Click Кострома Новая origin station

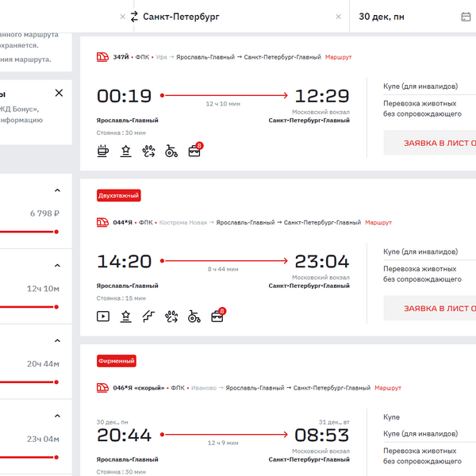pyautogui.click(x=183, y=222)
